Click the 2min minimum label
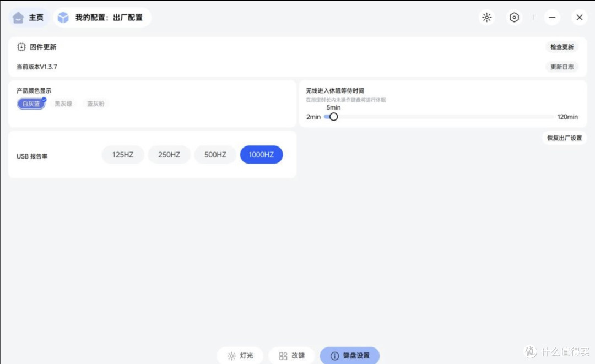 pyautogui.click(x=313, y=117)
